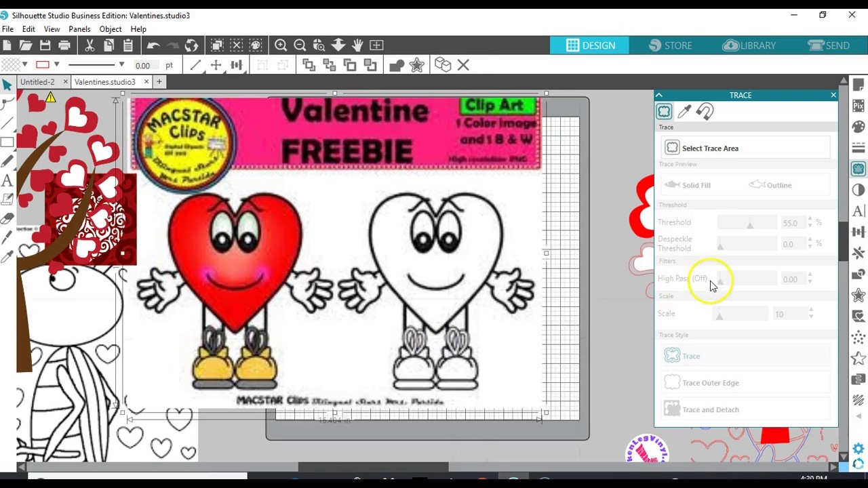Image resolution: width=868 pixels, height=488 pixels.
Task: Close the Trace panel
Action: pos(833,96)
